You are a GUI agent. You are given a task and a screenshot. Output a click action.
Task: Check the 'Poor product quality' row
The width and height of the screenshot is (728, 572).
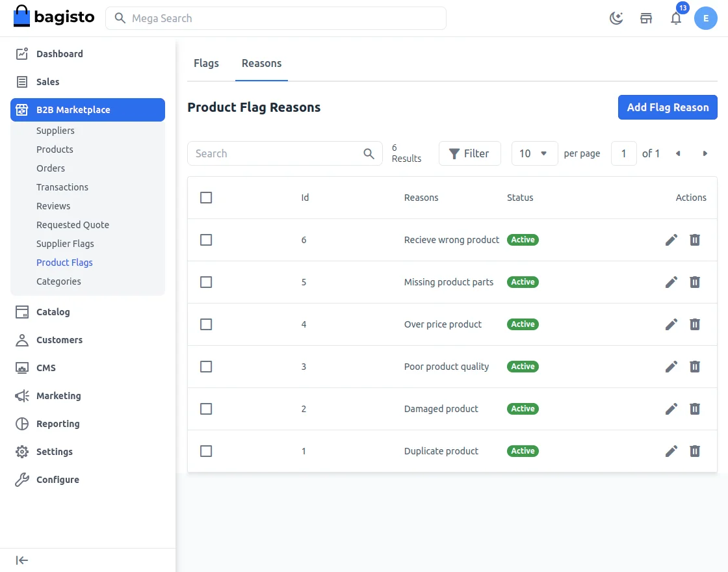tap(206, 367)
